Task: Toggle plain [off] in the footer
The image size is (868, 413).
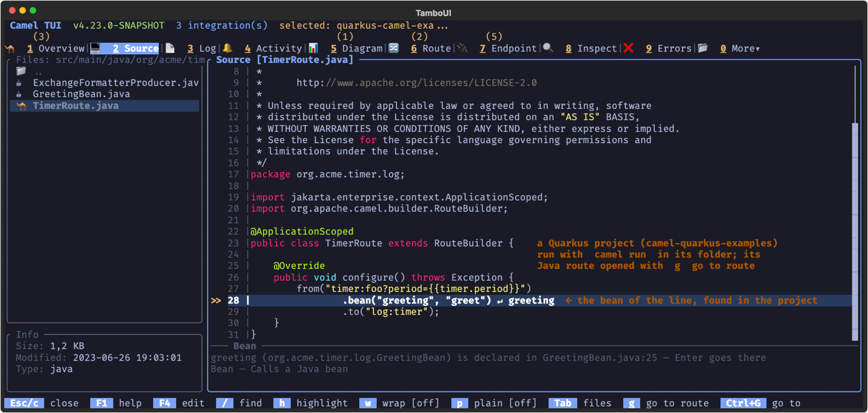Action: pos(494,403)
